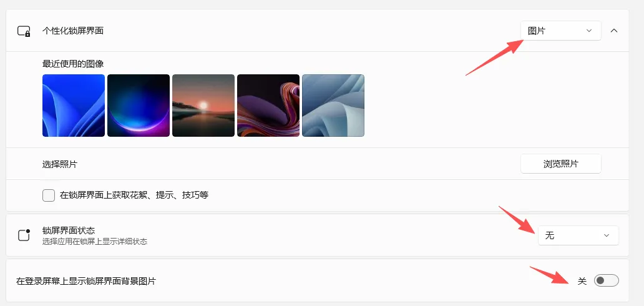Select the gray-blue bloom wallpaper thumbnail
The width and height of the screenshot is (644, 306).
coord(333,106)
